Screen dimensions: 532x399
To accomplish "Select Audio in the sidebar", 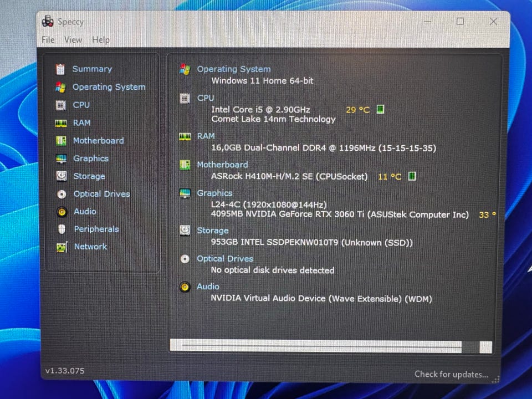I will pos(85,211).
